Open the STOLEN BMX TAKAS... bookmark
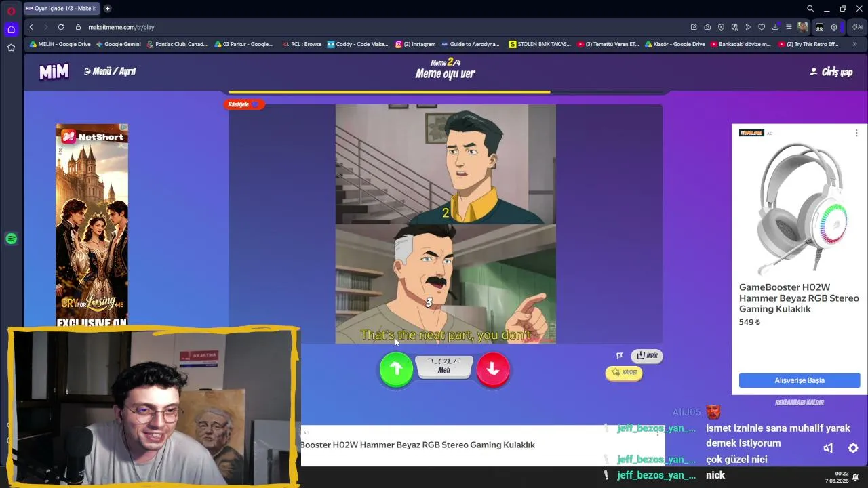868x488 pixels. click(540, 44)
